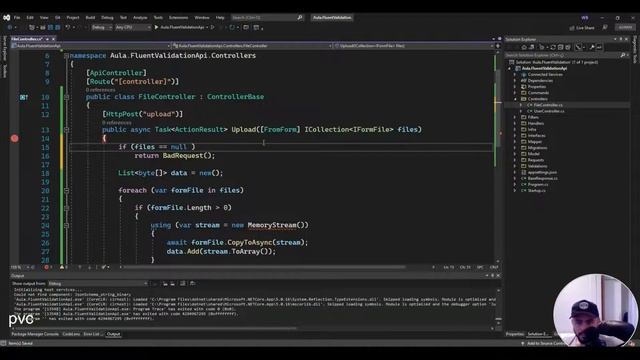Open the Analyze menu
The height and width of the screenshot is (360, 640).
[140, 18]
